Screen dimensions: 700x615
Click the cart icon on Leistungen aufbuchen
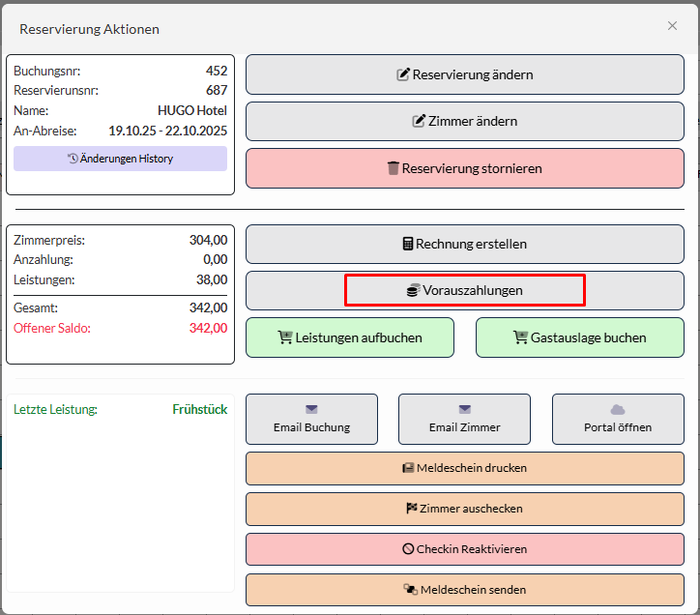pos(285,337)
